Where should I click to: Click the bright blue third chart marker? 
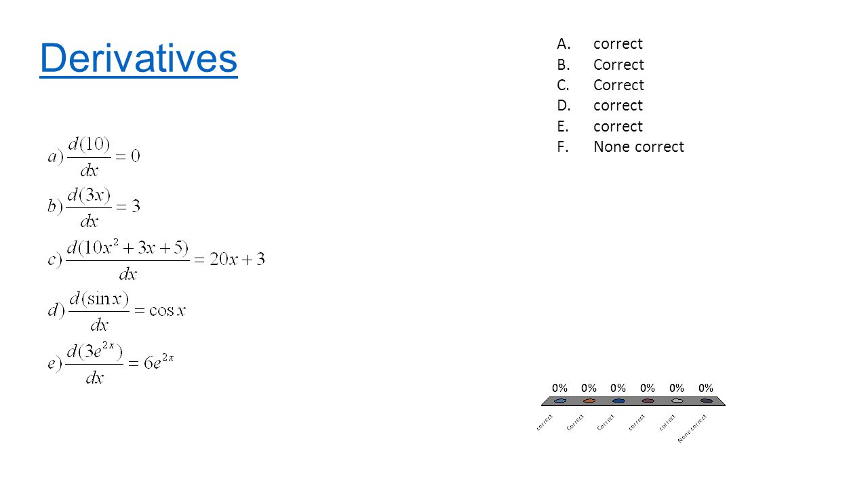[618, 401]
